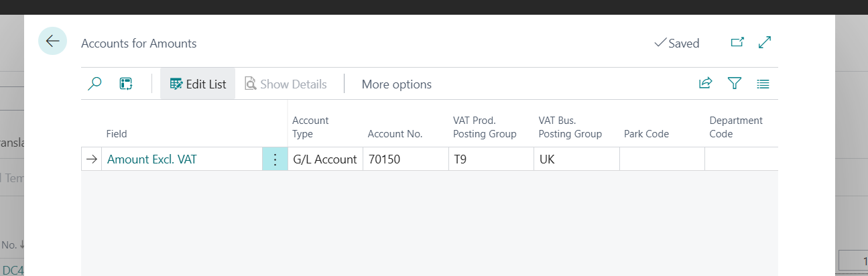Screen dimensions: 868x276
Task: Open the search magnifier icon
Action: pos(95,84)
